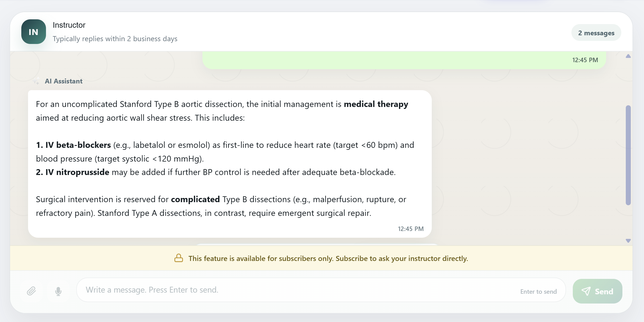Click the Send button label
644x322 pixels.
click(604, 291)
